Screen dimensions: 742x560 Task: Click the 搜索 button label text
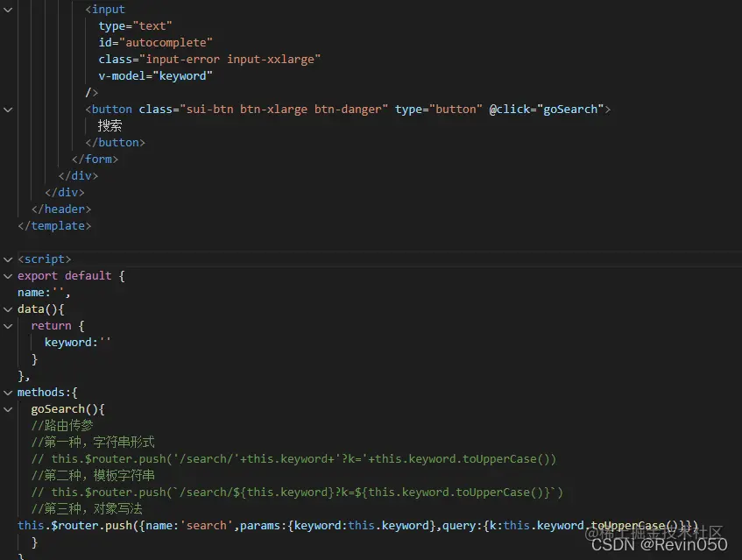[110, 126]
